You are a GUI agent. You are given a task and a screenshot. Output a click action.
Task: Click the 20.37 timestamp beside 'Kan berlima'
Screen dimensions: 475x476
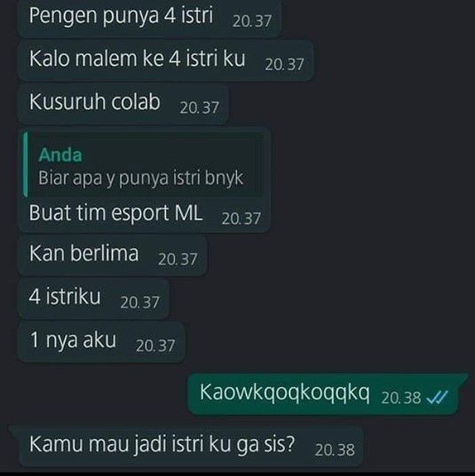coord(178,259)
